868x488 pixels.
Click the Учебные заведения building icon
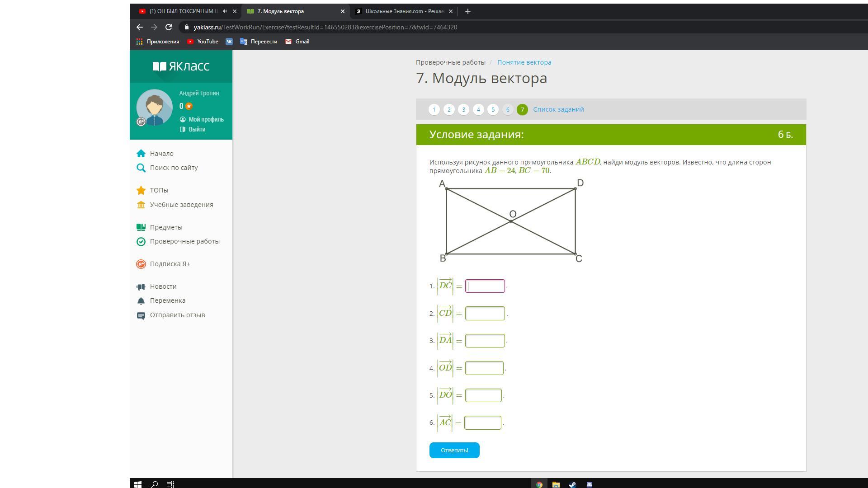click(141, 205)
